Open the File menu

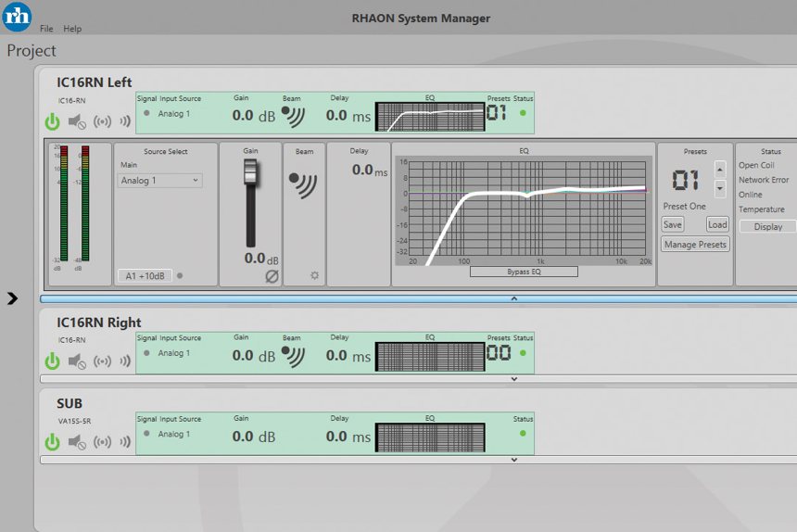46,29
